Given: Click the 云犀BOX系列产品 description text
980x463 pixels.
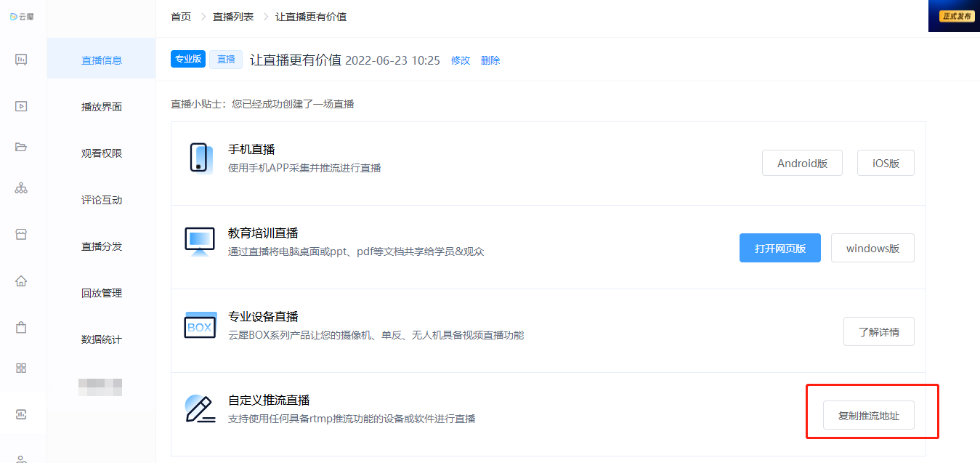Looking at the screenshot, I should [x=376, y=334].
